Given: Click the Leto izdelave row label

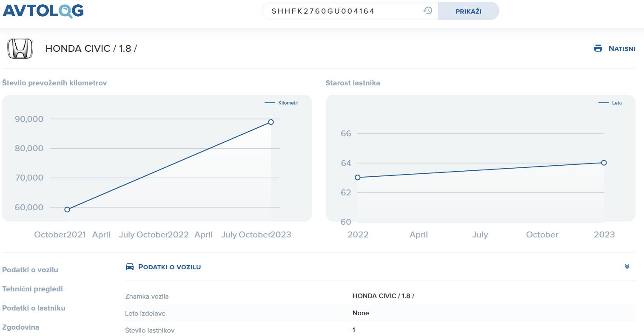Looking at the screenshot, I should point(145,313).
